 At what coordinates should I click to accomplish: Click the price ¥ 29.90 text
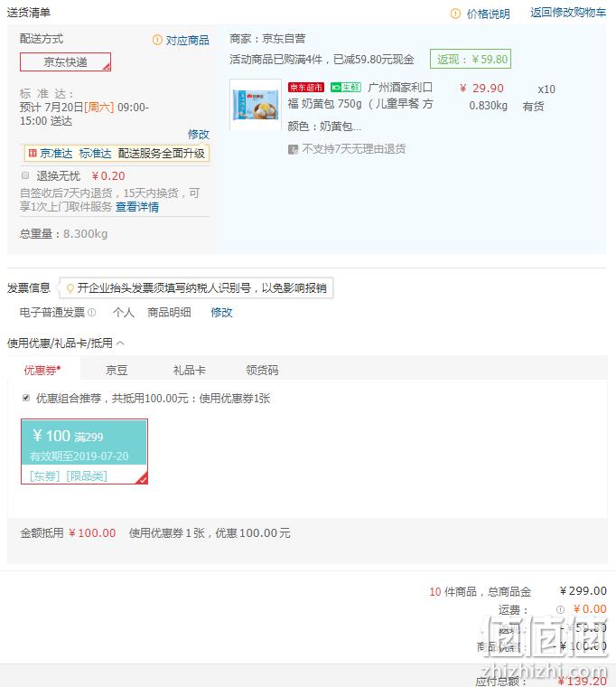point(481,89)
